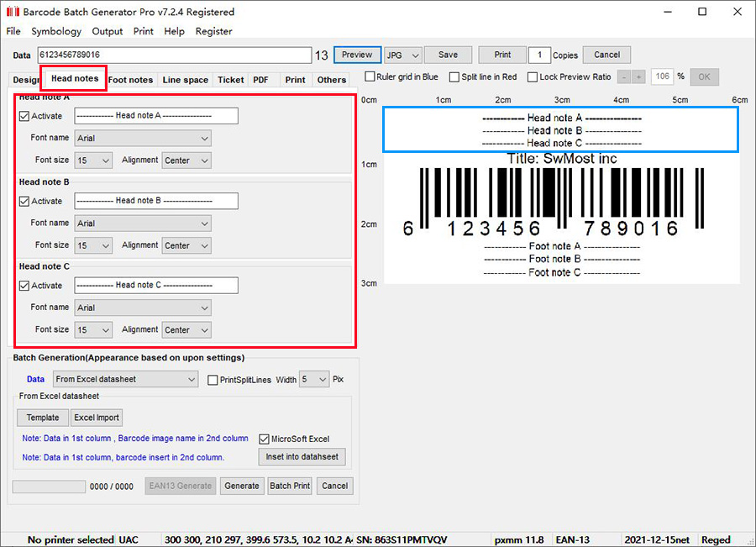This screenshot has height=547, width=756.
Task: Open the Register menu
Action: [213, 31]
